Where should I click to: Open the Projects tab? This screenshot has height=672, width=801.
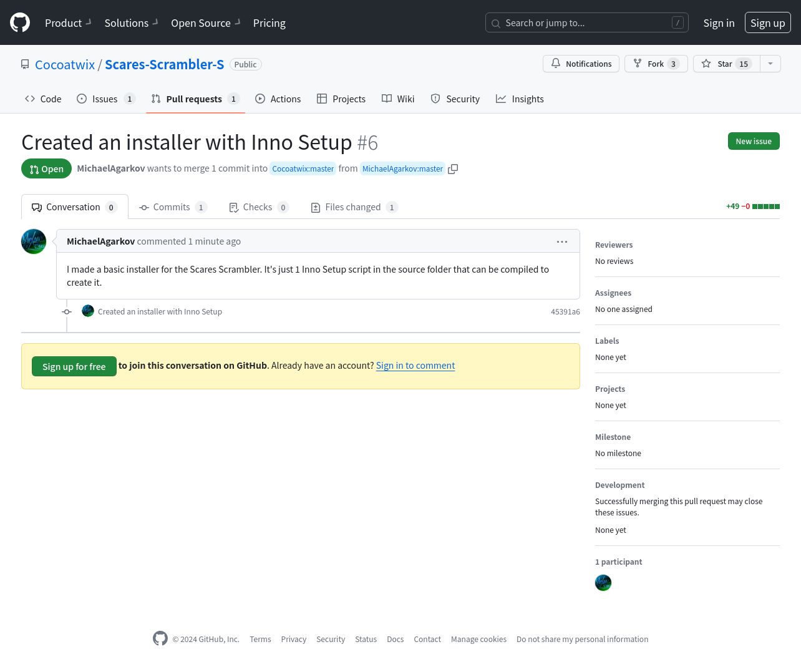(x=341, y=99)
